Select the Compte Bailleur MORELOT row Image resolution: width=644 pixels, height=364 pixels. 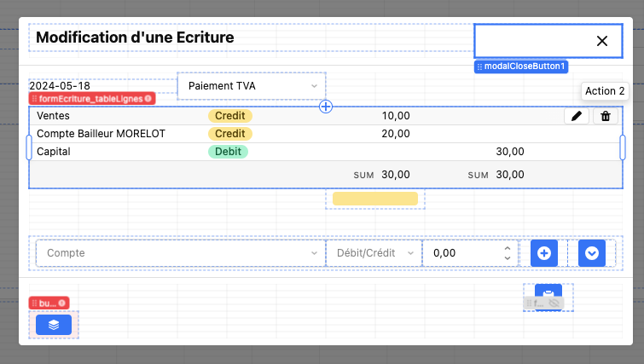coord(101,134)
